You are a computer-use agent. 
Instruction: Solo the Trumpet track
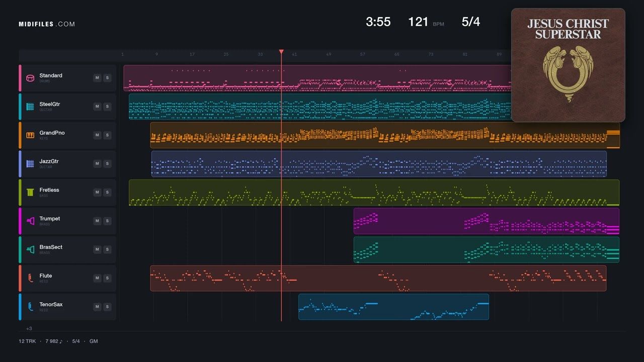(107, 221)
